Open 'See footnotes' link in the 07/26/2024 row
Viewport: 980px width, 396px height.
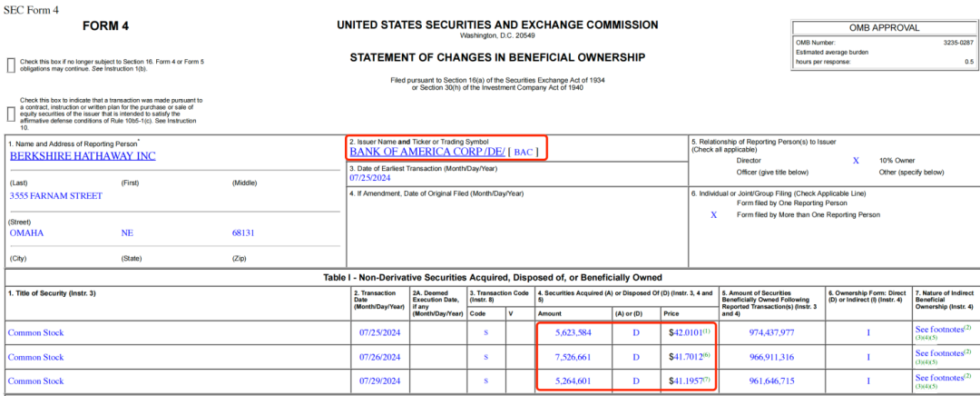tap(939, 352)
